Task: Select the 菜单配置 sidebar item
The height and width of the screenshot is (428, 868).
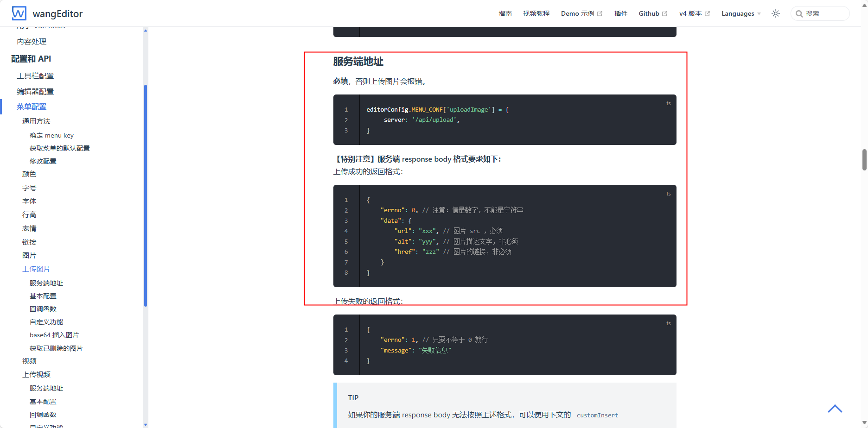Action: 32,107
